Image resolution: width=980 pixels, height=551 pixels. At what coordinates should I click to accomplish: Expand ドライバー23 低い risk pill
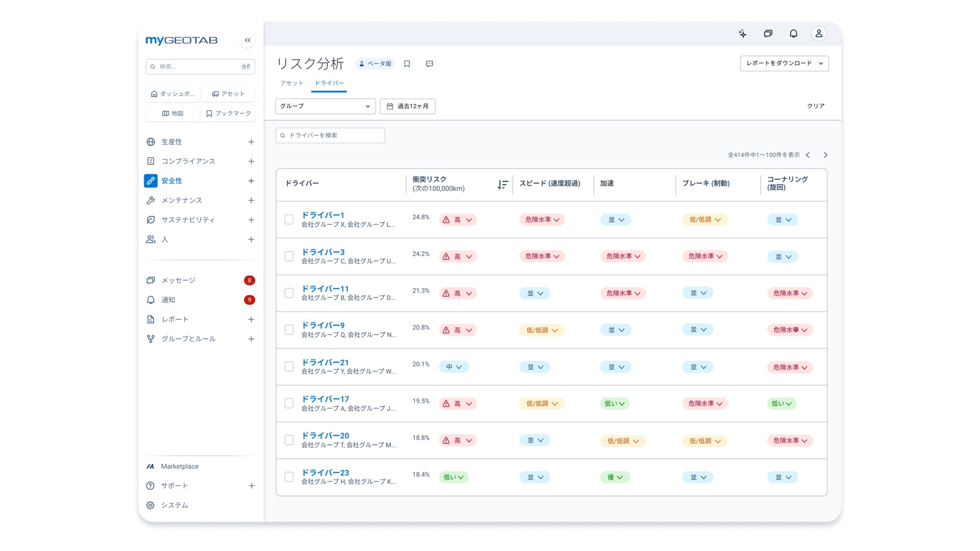pyautogui.click(x=453, y=477)
